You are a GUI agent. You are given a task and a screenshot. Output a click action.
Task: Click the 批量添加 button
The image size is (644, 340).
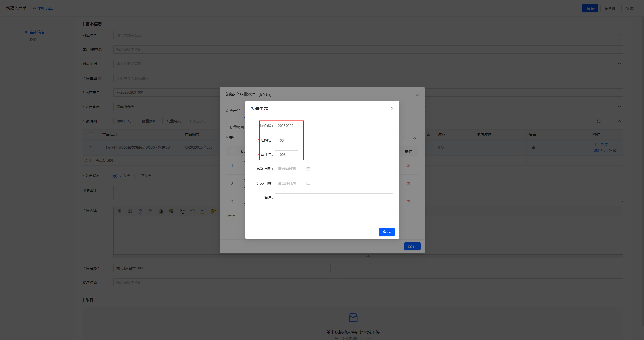tap(149, 121)
